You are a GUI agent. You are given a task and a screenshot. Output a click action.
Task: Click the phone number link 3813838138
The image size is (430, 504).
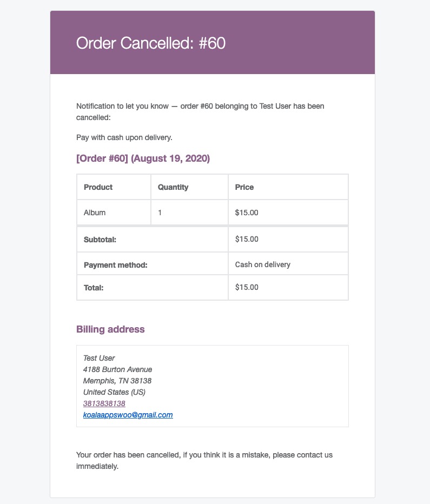(104, 403)
